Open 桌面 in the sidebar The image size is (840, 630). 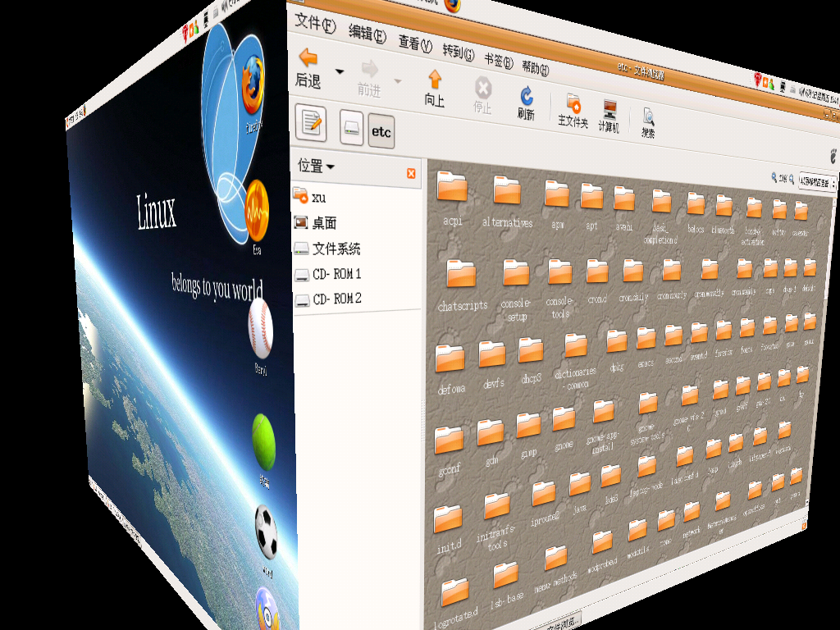coord(315,222)
